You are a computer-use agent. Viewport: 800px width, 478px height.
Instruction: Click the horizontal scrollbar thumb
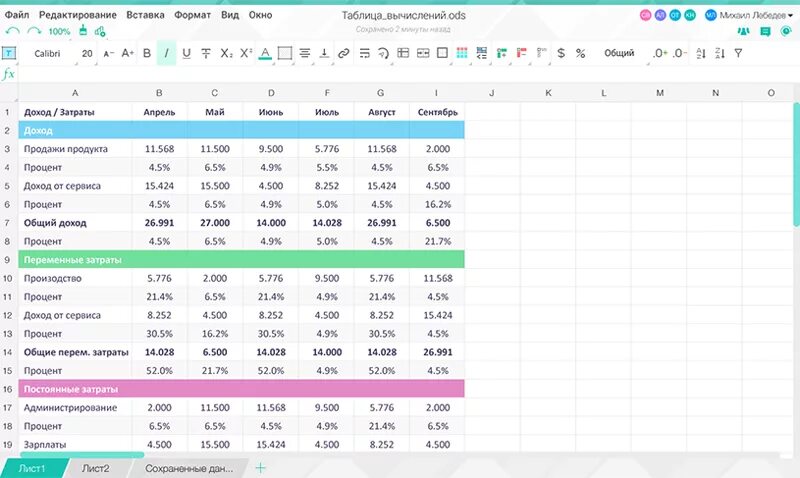(82, 454)
